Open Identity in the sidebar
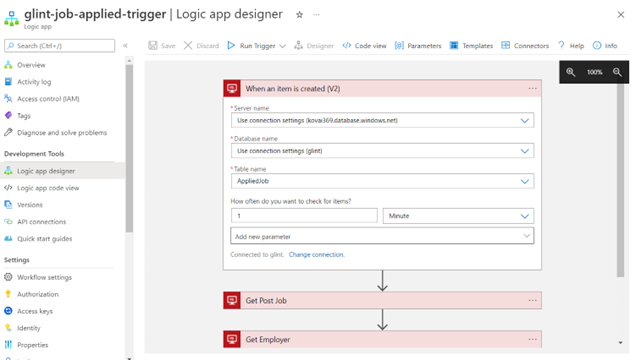Viewport: 636px width, 360px height. pos(29,328)
